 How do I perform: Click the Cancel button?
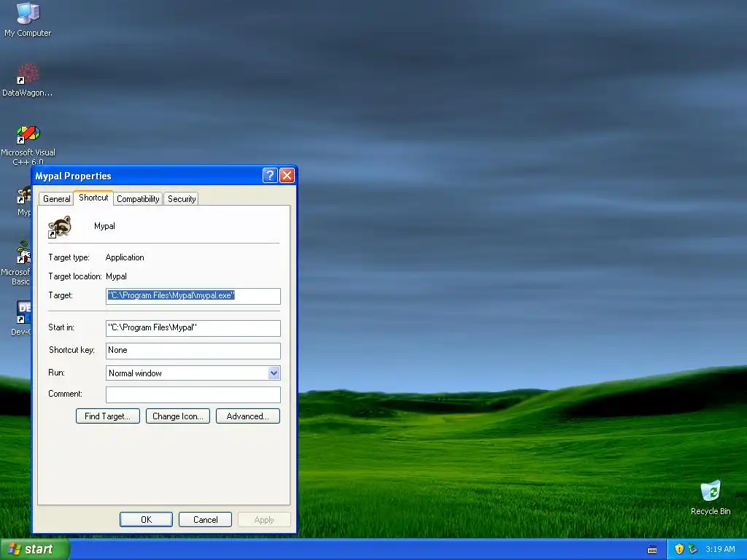[205, 519]
